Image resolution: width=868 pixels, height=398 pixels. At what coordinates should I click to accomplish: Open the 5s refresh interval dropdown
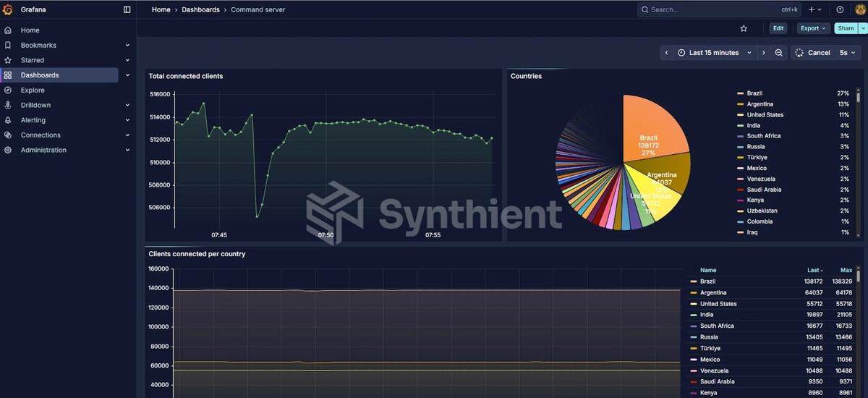click(847, 53)
